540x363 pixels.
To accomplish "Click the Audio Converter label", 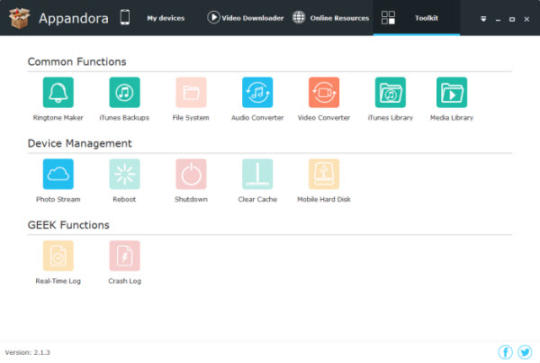I will [257, 118].
